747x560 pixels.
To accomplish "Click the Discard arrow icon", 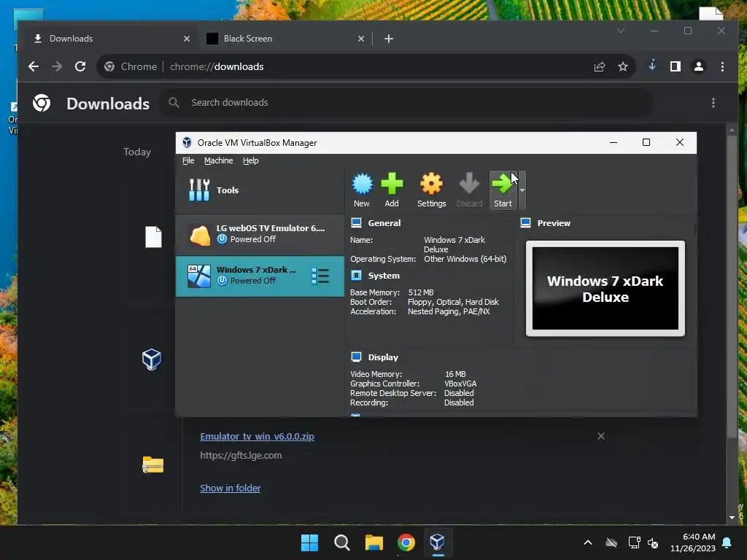I will click(x=469, y=190).
